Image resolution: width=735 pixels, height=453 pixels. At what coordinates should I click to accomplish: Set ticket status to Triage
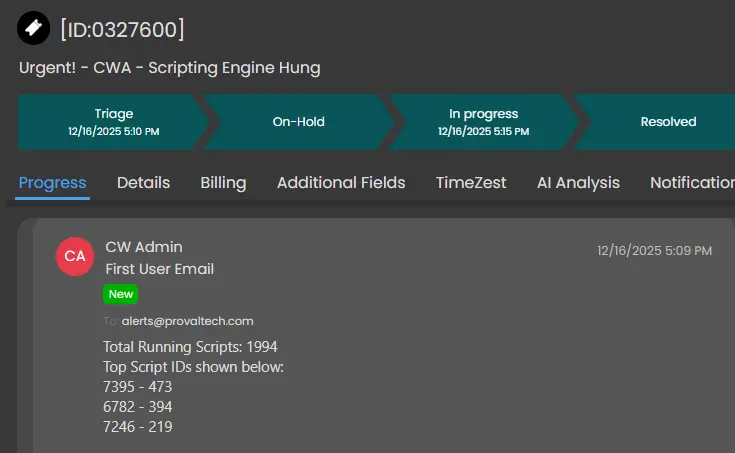pos(112,122)
